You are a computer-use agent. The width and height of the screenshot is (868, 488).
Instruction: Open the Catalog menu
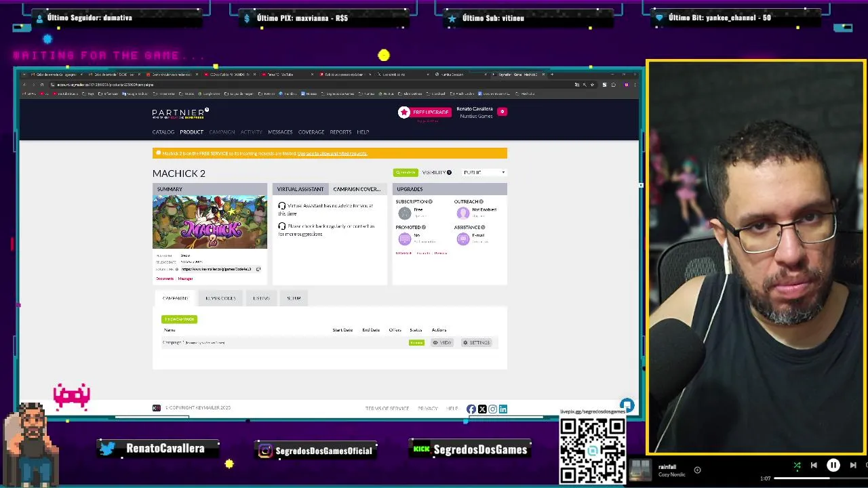(x=163, y=132)
